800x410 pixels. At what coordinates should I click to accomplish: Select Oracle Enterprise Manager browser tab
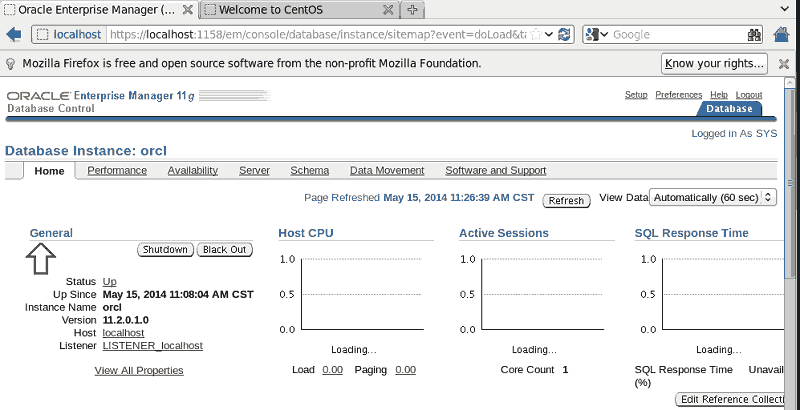point(99,10)
